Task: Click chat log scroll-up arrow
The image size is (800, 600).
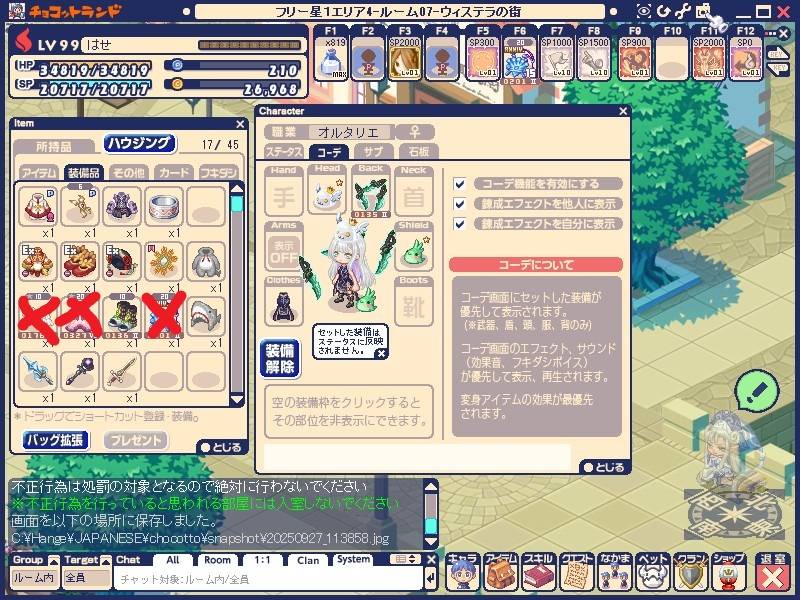Action: (x=431, y=486)
